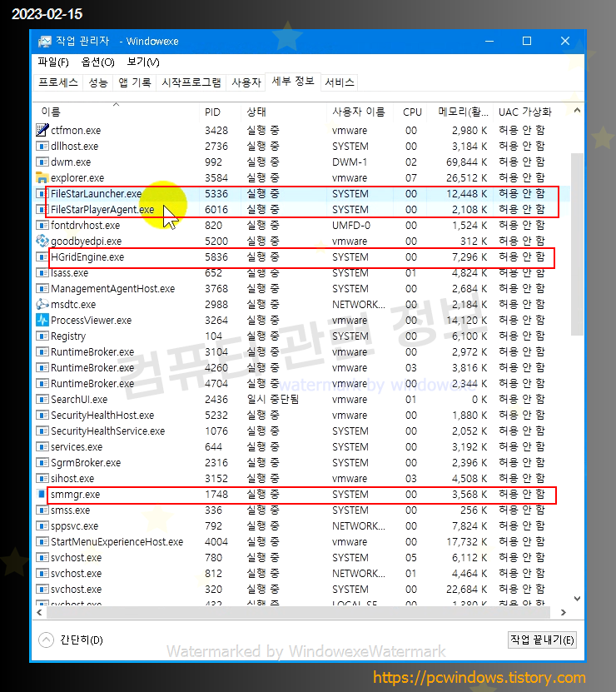This screenshot has width=616, height=692.
Task: Open the 파일(F) menu
Action: click(x=53, y=62)
